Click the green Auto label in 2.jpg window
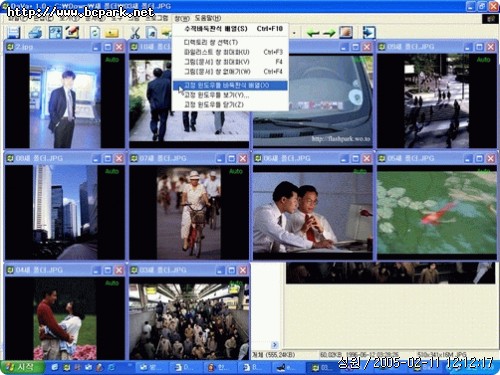 [x=112, y=60]
